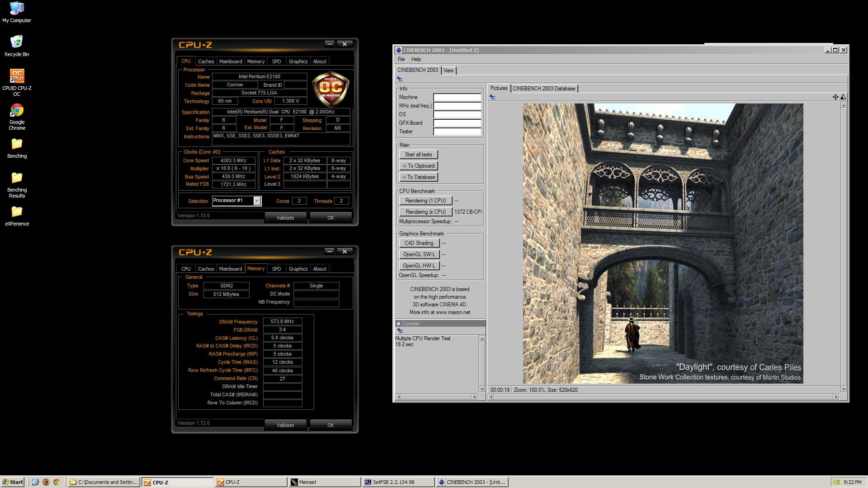Click the CINEBENCH app icon in its title bar
Image resolution: width=868 pixels, height=488 pixels.
[399, 50]
